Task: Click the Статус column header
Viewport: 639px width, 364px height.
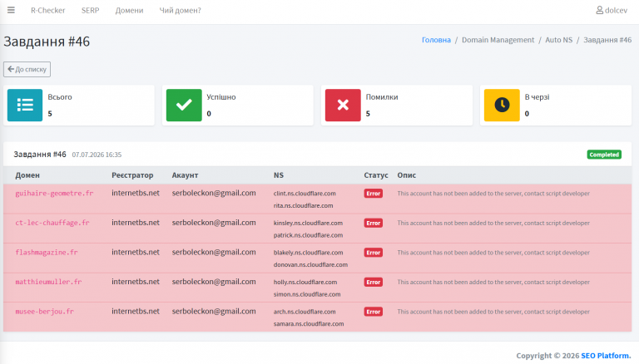Action: 376,175
